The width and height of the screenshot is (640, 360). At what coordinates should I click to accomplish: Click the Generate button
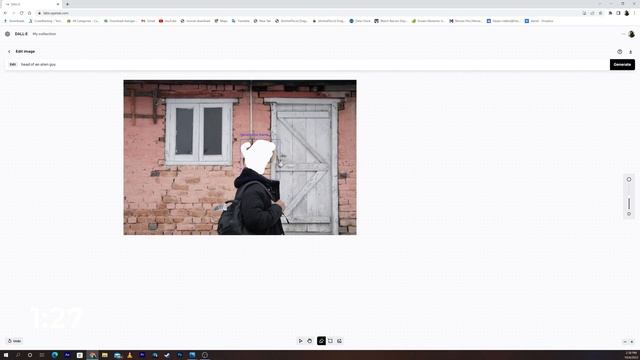622,64
